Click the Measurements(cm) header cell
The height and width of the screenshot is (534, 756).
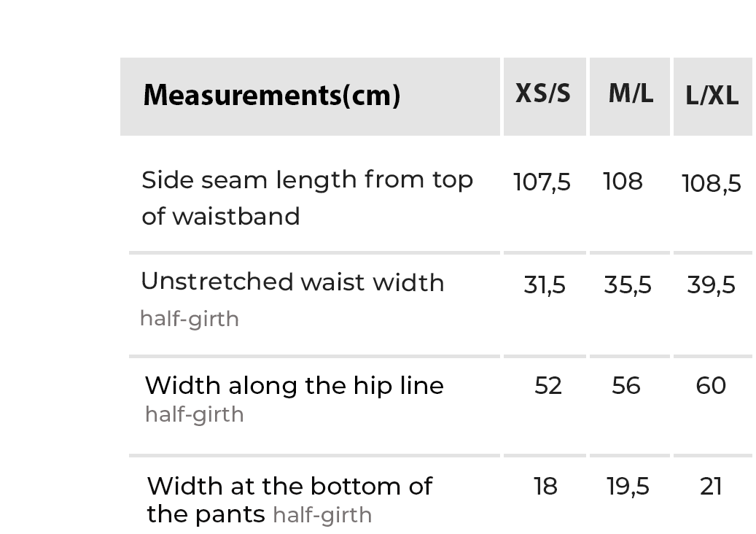click(x=271, y=96)
